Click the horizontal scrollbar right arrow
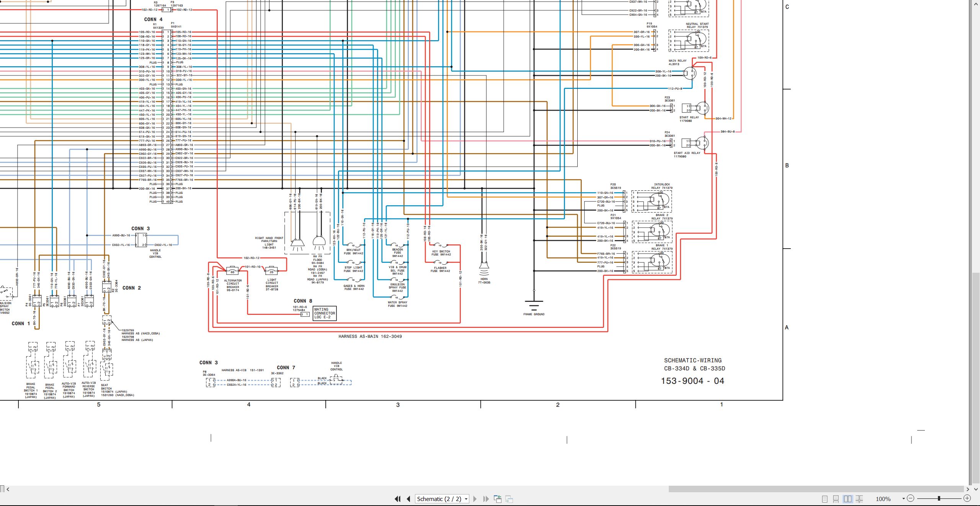Viewport: 980px width, 506px height. [968, 489]
